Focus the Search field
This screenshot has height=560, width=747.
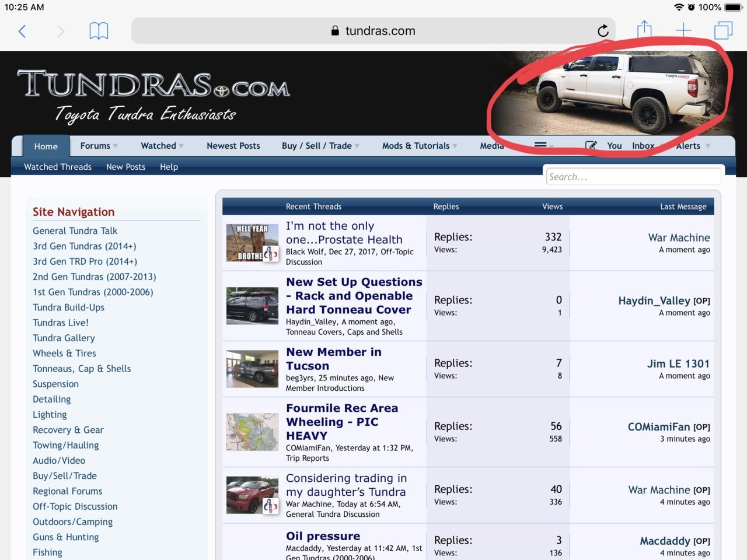point(634,177)
